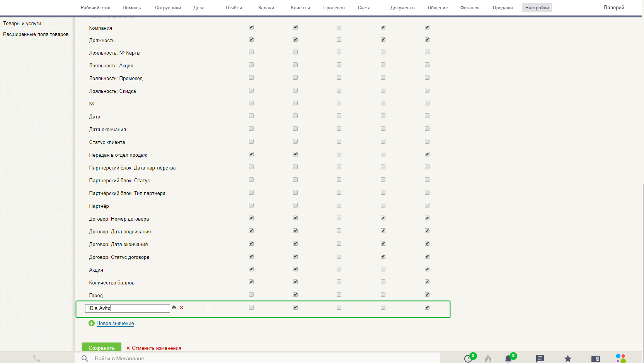Check Лояльность: № Карты first-column checkbox

[x=251, y=52]
